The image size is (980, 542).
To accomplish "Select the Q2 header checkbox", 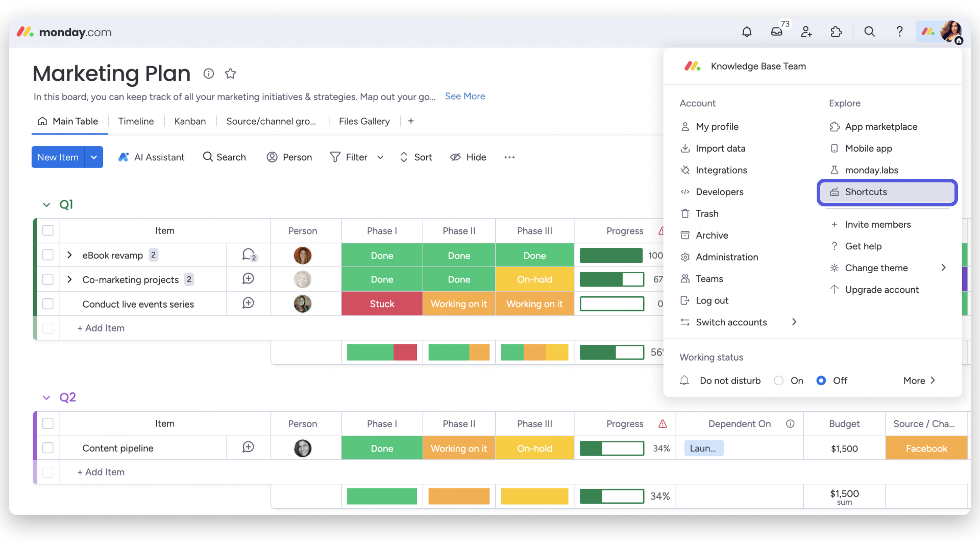I will 48,423.
